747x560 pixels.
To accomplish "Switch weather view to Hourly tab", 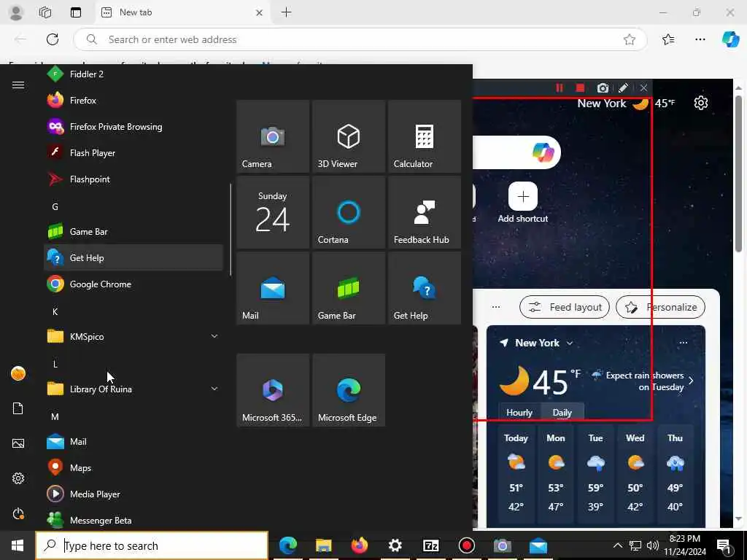I will coord(519,413).
